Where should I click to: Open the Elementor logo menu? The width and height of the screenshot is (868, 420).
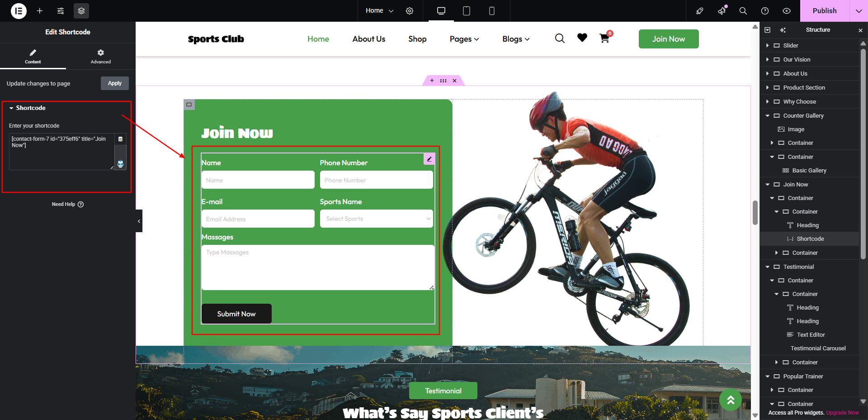click(x=19, y=11)
